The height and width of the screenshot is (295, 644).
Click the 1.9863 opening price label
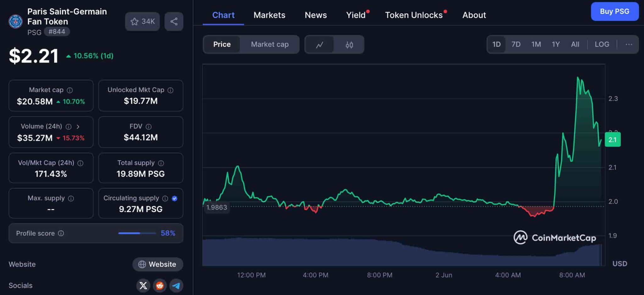217,208
